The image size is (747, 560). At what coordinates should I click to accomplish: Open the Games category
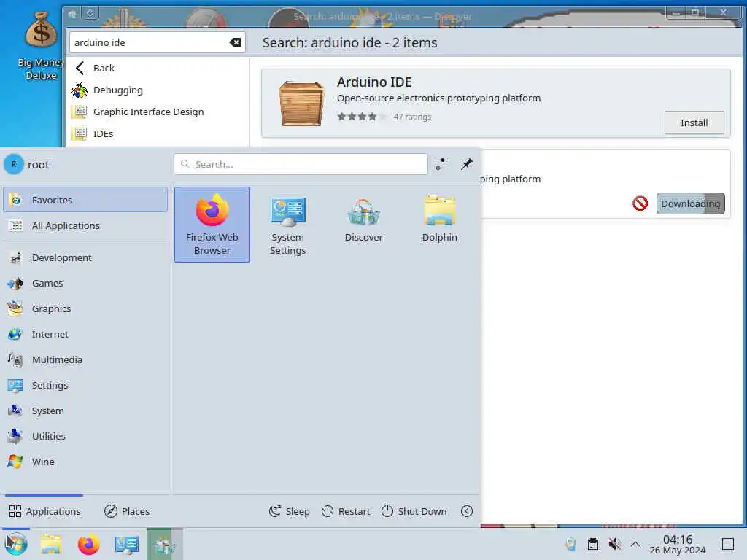(x=85, y=284)
